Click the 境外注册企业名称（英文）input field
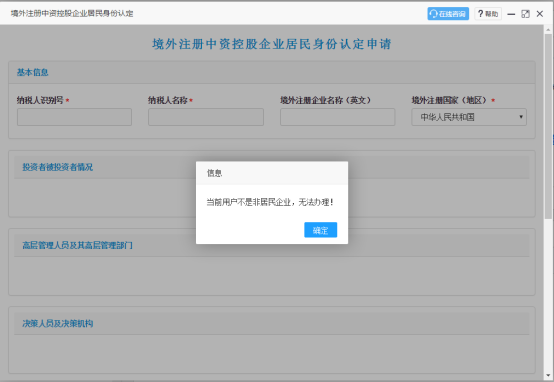Viewport: 554px width, 382px height. click(x=337, y=117)
